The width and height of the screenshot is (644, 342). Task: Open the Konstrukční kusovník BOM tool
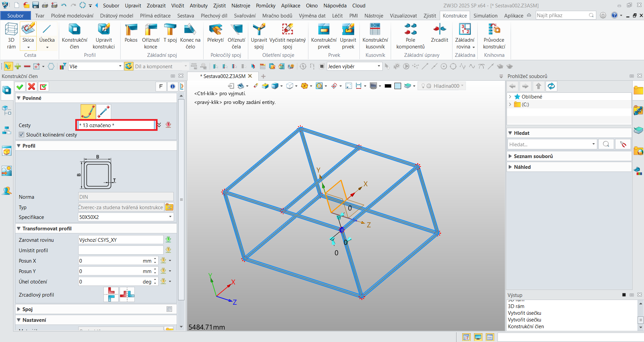[375, 29]
